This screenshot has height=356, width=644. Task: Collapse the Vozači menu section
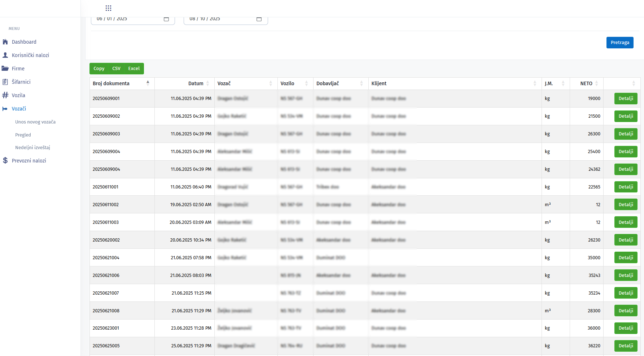click(19, 109)
